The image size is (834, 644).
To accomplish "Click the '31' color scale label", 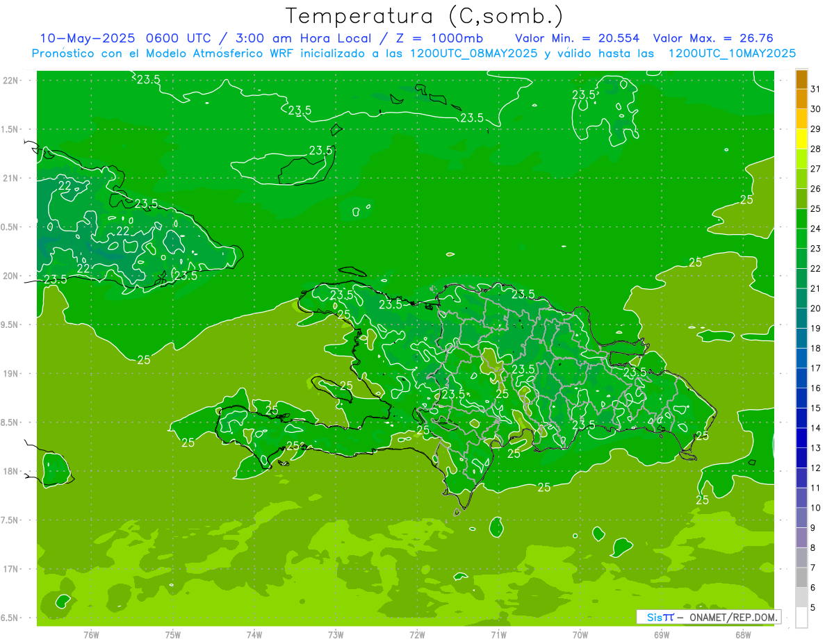I will click(x=816, y=89).
